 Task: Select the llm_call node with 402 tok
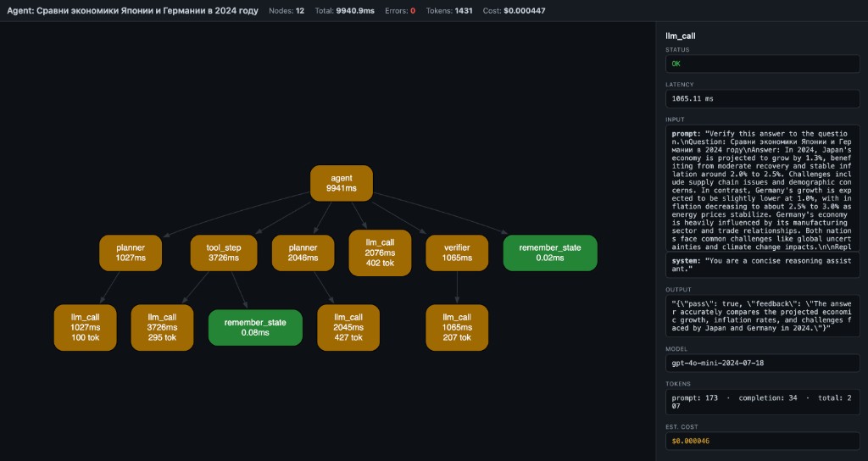[x=381, y=253]
